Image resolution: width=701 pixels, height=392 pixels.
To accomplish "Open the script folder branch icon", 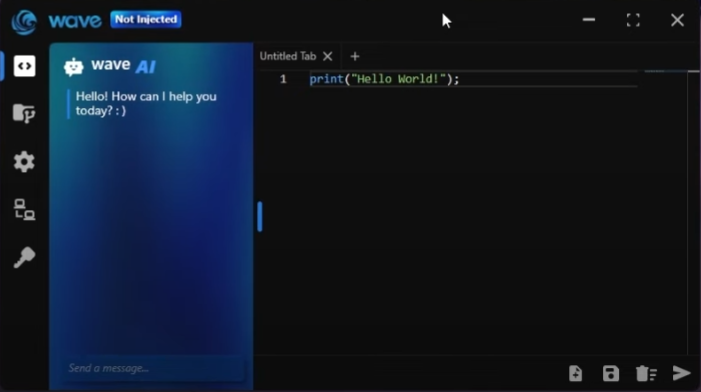I will [24, 113].
